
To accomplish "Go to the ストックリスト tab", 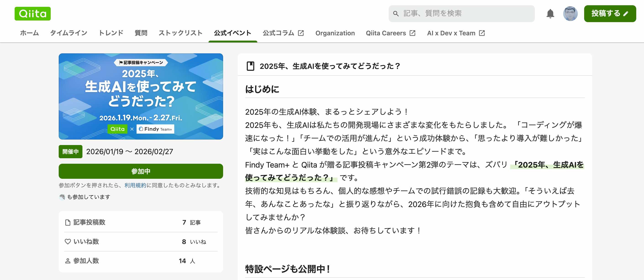I will point(180,33).
